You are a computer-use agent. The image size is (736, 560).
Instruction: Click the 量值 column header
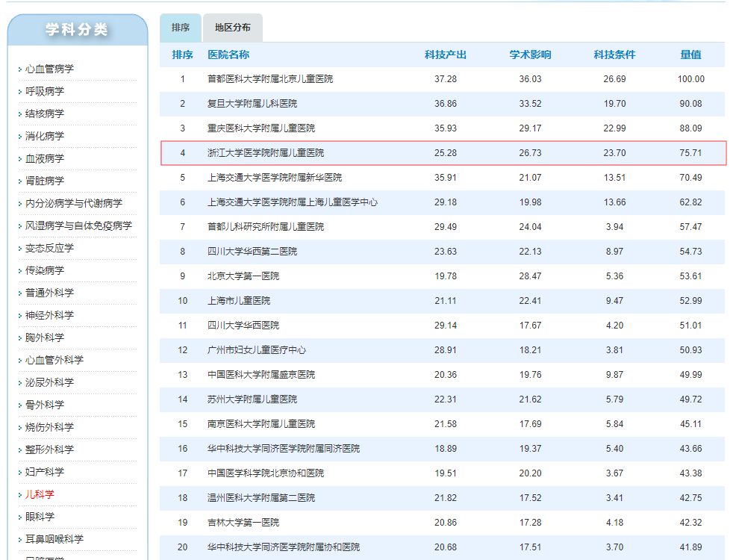[691, 55]
